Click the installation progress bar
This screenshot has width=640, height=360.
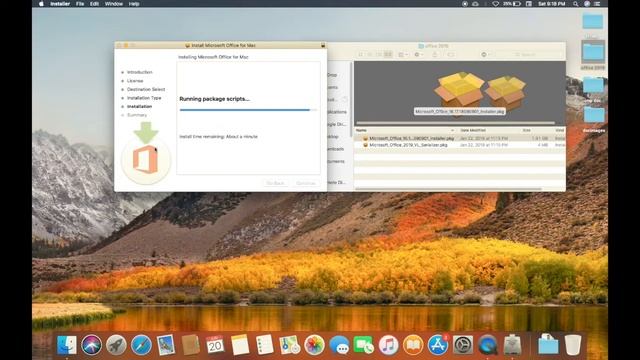point(248,110)
